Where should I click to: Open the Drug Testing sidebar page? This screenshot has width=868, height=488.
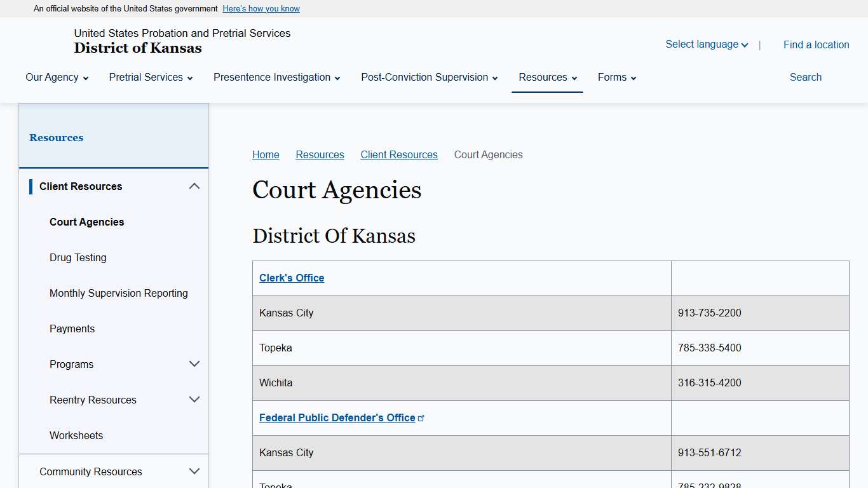[x=78, y=257]
